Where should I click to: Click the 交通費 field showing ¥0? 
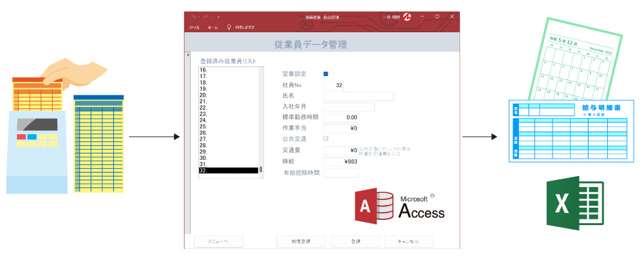(x=341, y=150)
